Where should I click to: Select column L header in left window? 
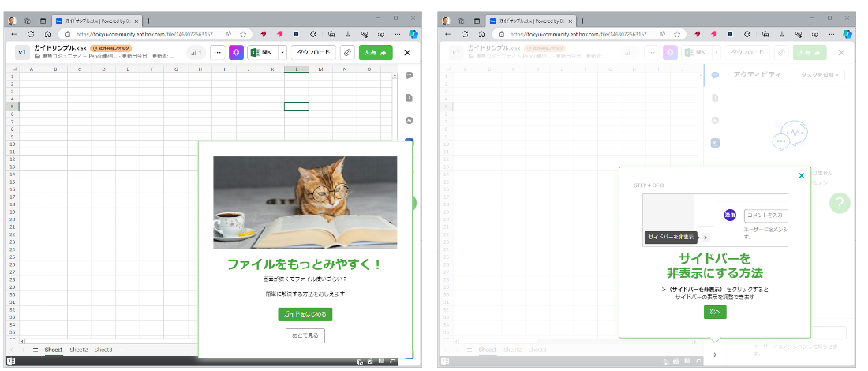coord(297,69)
